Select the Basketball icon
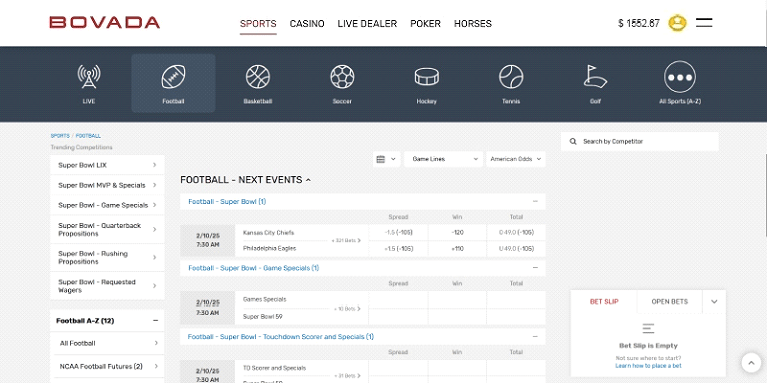The height and width of the screenshot is (383, 767). 258,77
